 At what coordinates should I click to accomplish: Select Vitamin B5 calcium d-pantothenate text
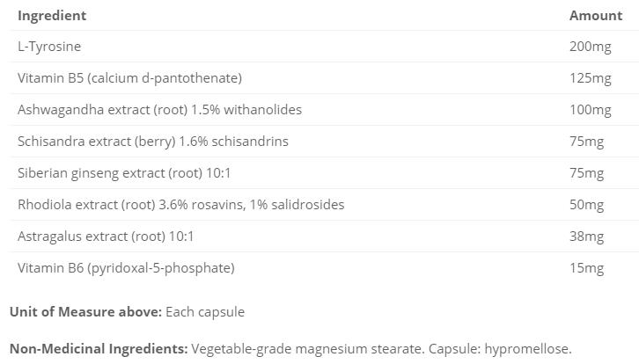click(x=129, y=78)
